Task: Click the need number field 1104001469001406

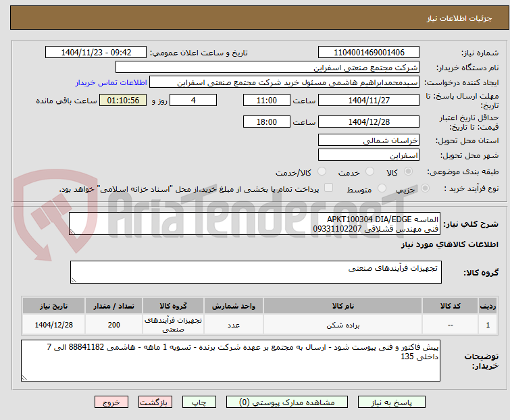Action: click(369, 53)
